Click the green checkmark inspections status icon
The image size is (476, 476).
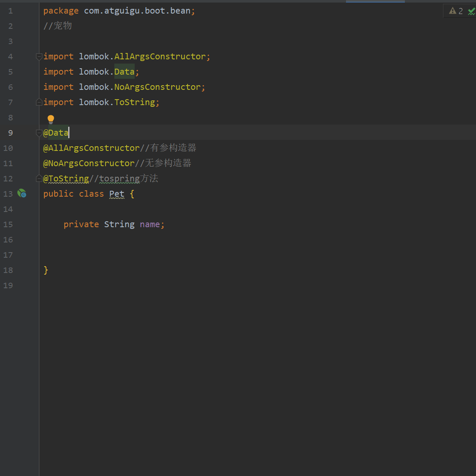(x=471, y=11)
